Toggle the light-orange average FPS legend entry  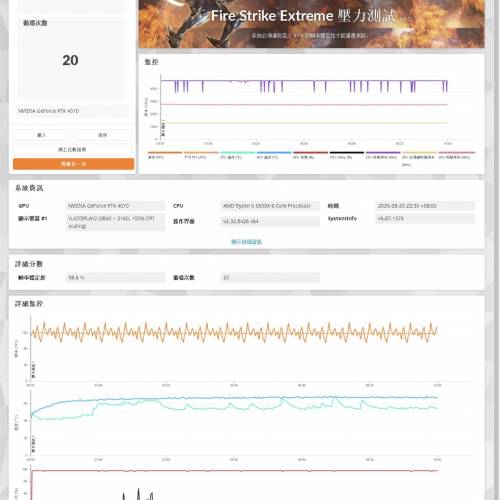tap(201, 155)
